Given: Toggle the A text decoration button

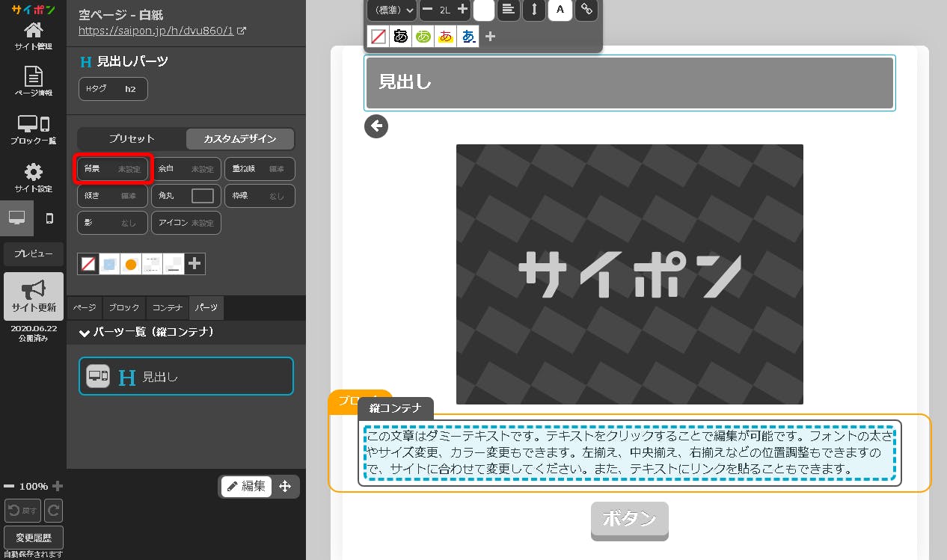Looking at the screenshot, I should coord(560,10).
